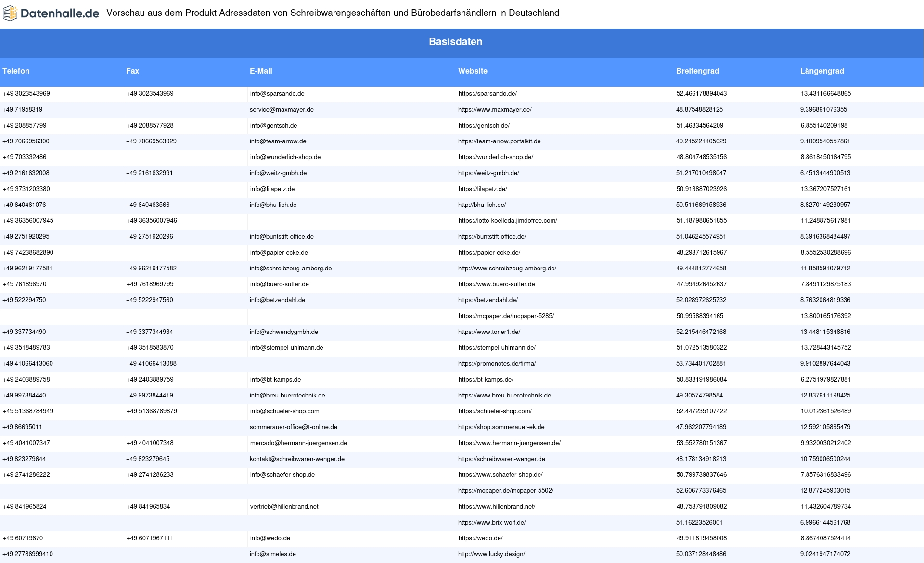Click website http://bhu-lich.de/
This screenshot has width=924, height=563.
click(482, 205)
